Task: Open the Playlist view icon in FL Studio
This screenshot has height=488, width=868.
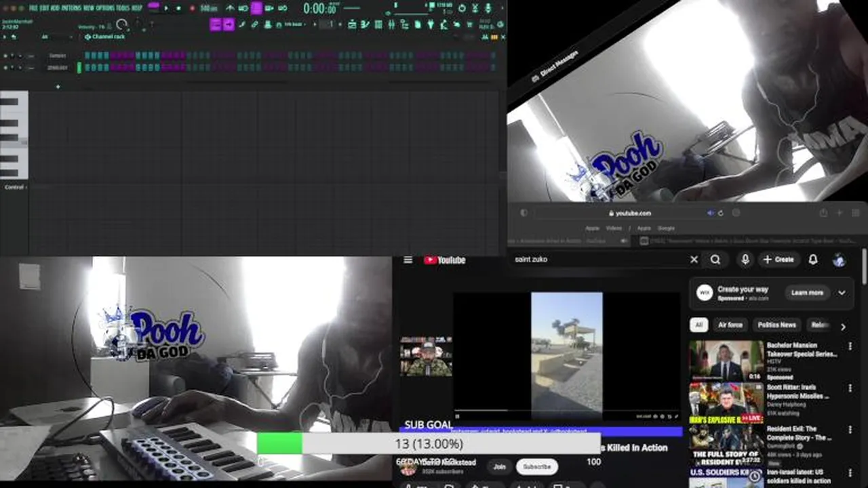Action: pyautogui.click(x=353, y=24)
